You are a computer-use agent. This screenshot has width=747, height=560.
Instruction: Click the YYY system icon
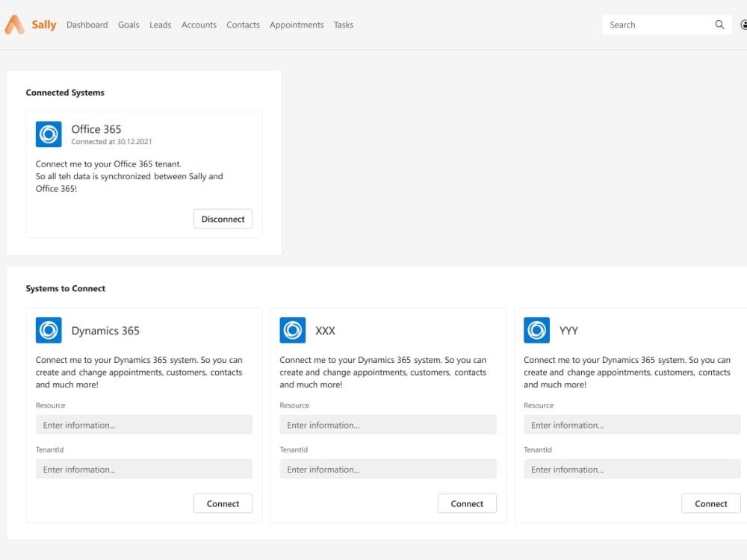(x=536, y=330)
